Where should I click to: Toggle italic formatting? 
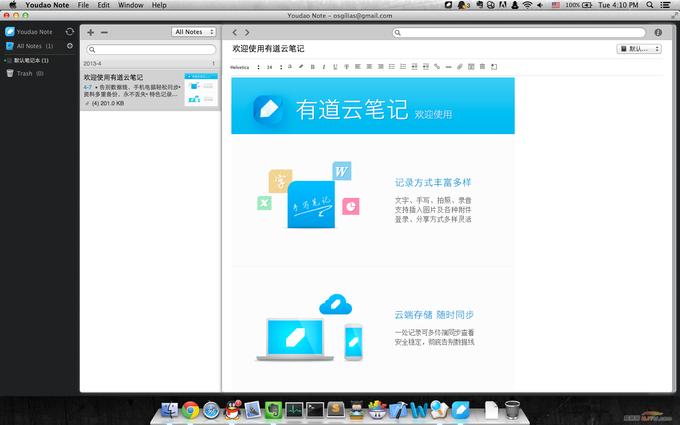coord(324,67)
